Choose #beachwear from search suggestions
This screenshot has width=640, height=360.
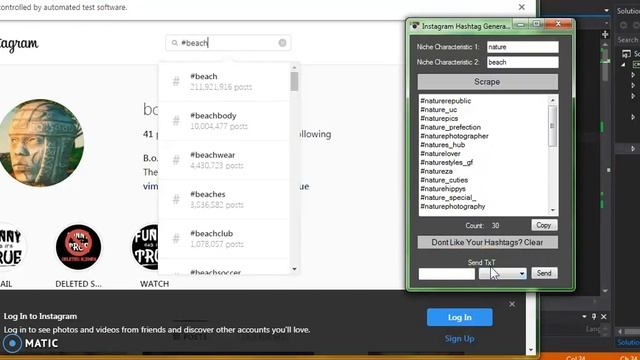223,160
